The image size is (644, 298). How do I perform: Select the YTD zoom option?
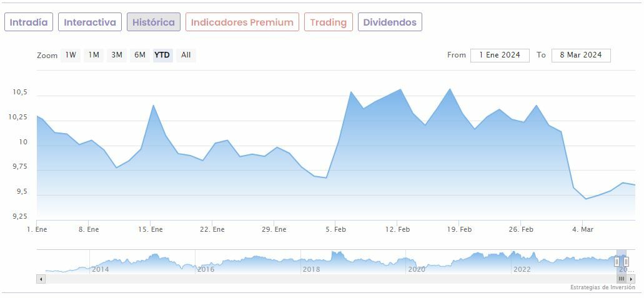tap(162, 55)
